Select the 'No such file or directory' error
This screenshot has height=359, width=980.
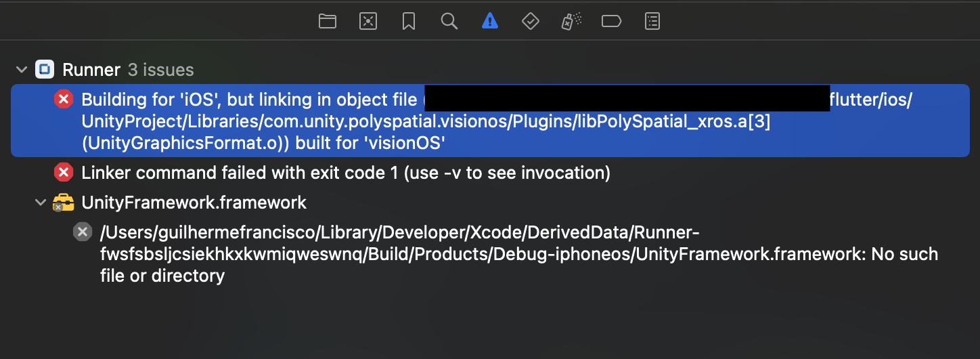[x=518, y=254]
